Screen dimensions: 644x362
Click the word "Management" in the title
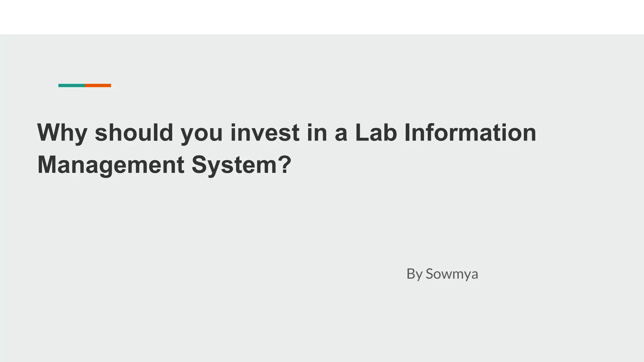point(111,165)
